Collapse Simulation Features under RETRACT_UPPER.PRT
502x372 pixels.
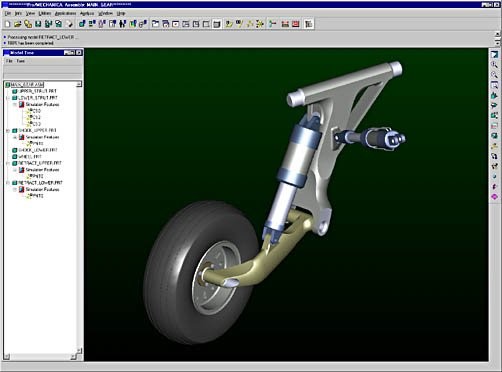[x=15, y=170]
